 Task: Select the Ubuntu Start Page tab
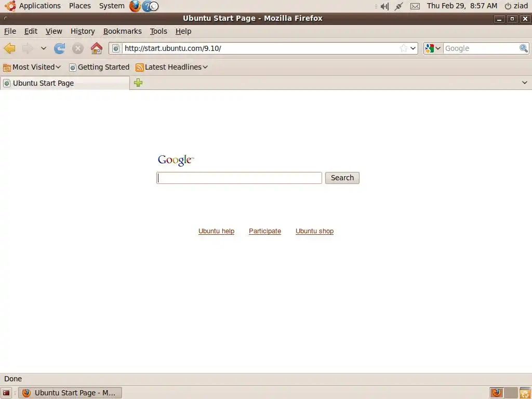(x=65, y=83)
